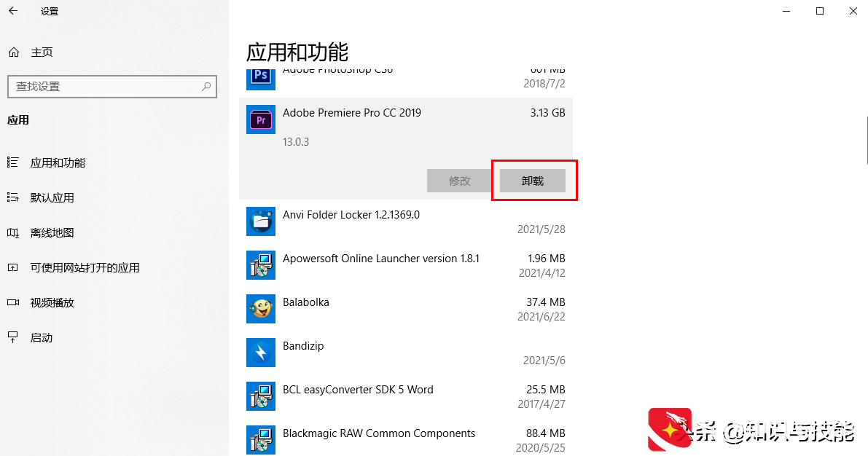The width and height of the screenshot is (868, 456).
Task: Click the 3.13 GB size value
Action: coord(547,113)
